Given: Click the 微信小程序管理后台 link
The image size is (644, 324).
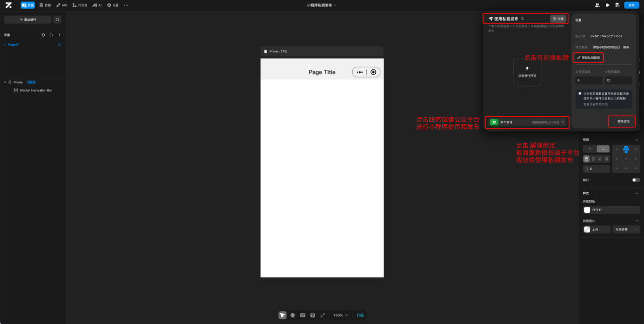Looking at the screenshot, I should (607, 47).
